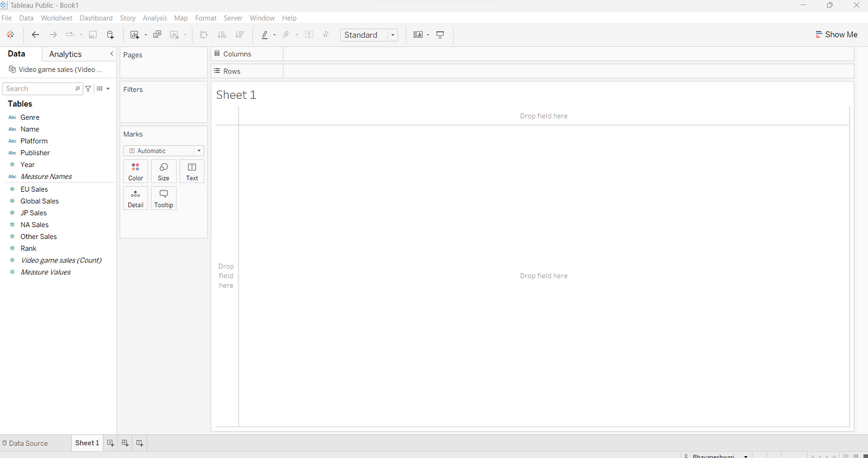Image resolution: width=868 pixels, height=458 pixels.
Task: Click the New Data Source icon
Action: coord(110,35)
